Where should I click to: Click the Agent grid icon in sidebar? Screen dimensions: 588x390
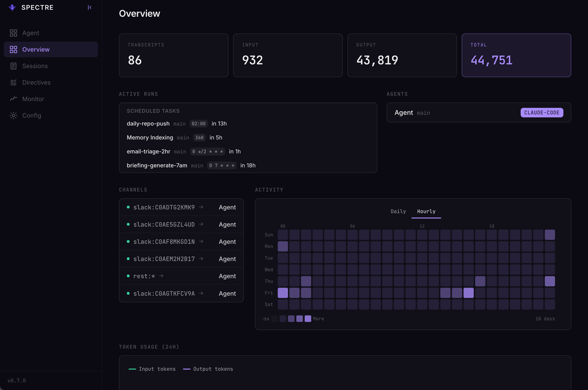coord(13,33)
